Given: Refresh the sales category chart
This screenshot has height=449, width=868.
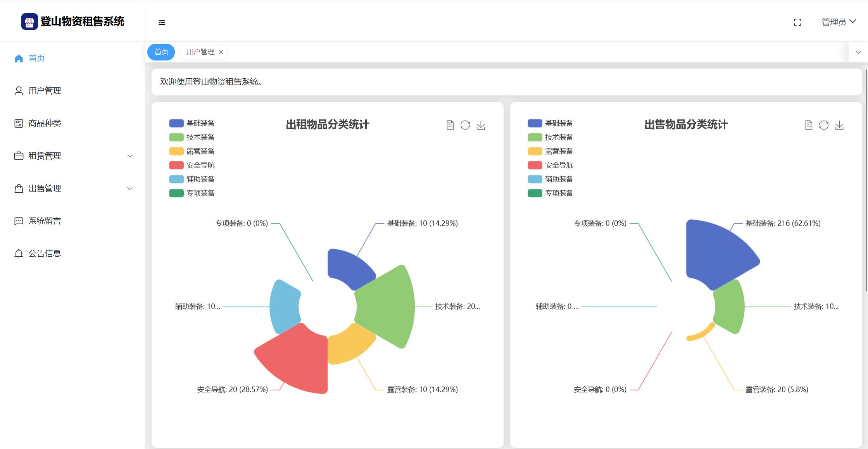Looking at the screenshot, I should pos(824,125).
